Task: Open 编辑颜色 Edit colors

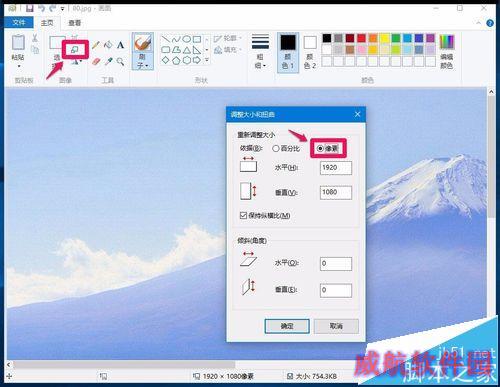Action: point(447,51)
